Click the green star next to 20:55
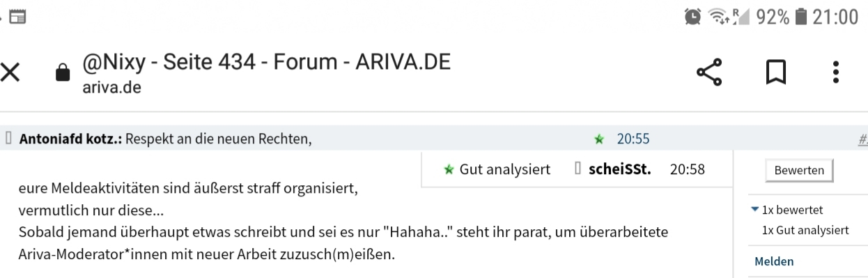868x278 pixels. 599,139
